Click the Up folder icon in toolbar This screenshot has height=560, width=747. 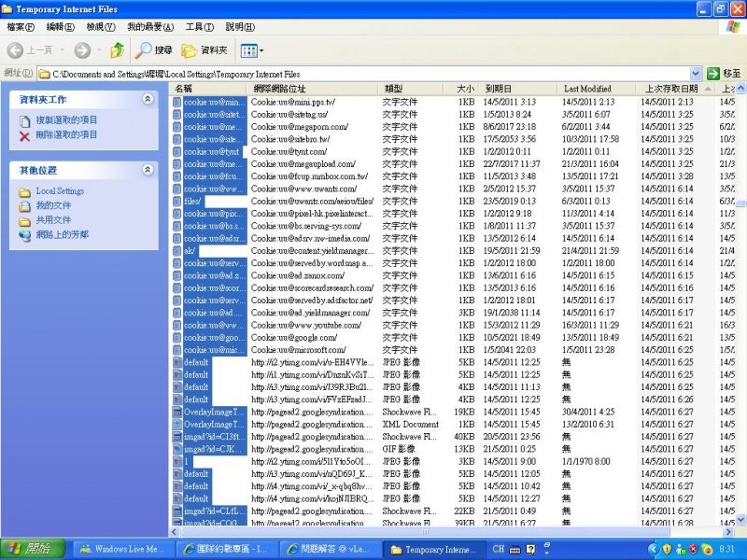(117, 50)
